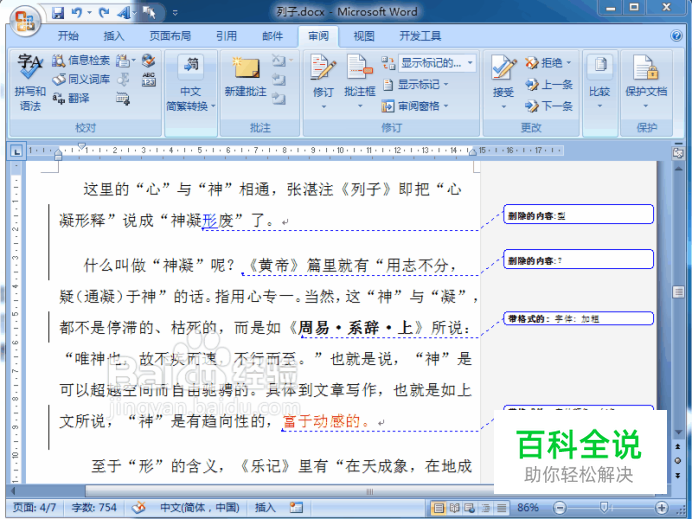This screenshot has height=519, width=692.
Task: Open 信息检索 research pane
Action: coord(81,60)
